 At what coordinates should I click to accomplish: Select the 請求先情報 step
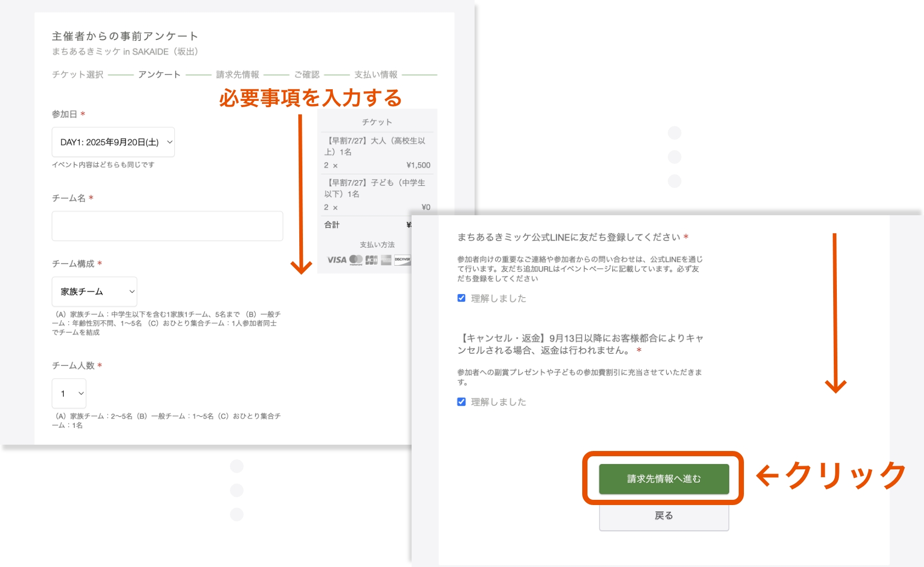pos(238,75)
